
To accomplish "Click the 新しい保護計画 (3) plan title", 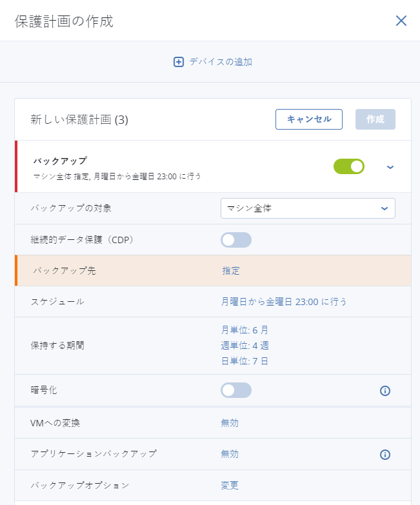I will 79,119.
